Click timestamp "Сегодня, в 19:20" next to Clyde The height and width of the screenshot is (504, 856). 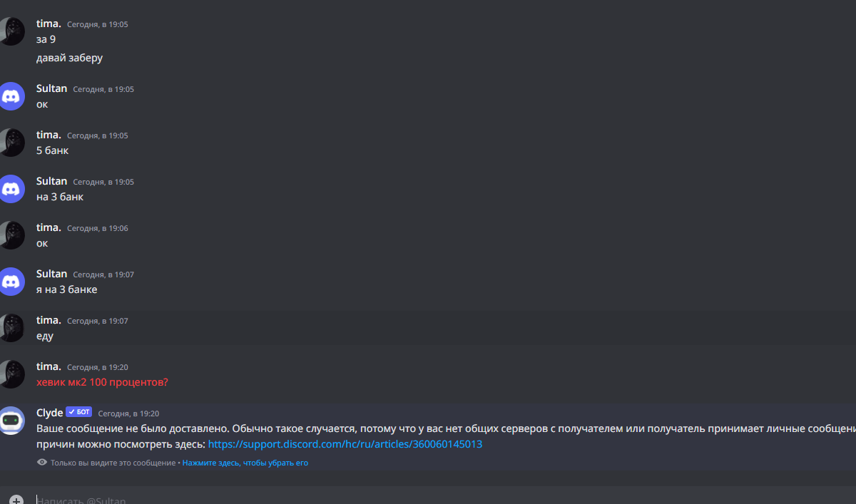pos(128,413)
